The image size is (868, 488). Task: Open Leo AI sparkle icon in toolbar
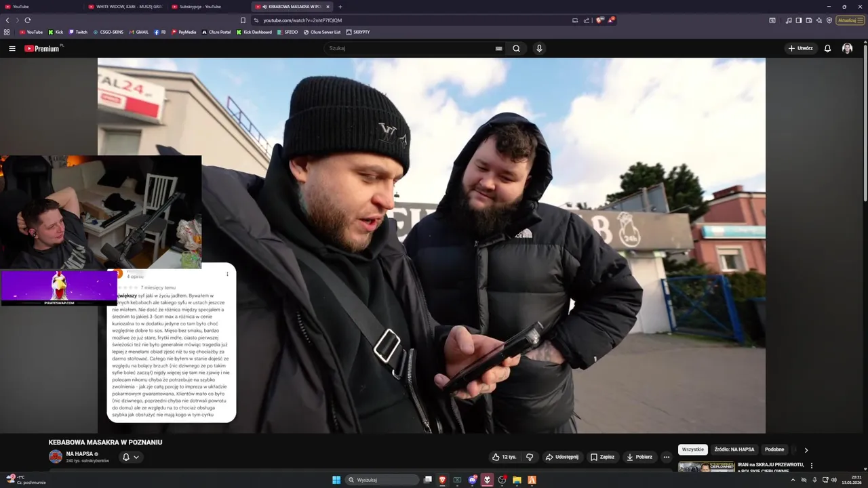pyautogui.click(x=819, y=20)
